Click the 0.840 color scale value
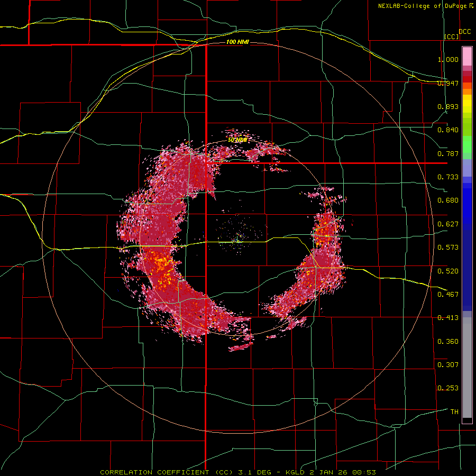The height and width of the screenshot is (476, 476). pyautogui.click(x=448, y=130)
